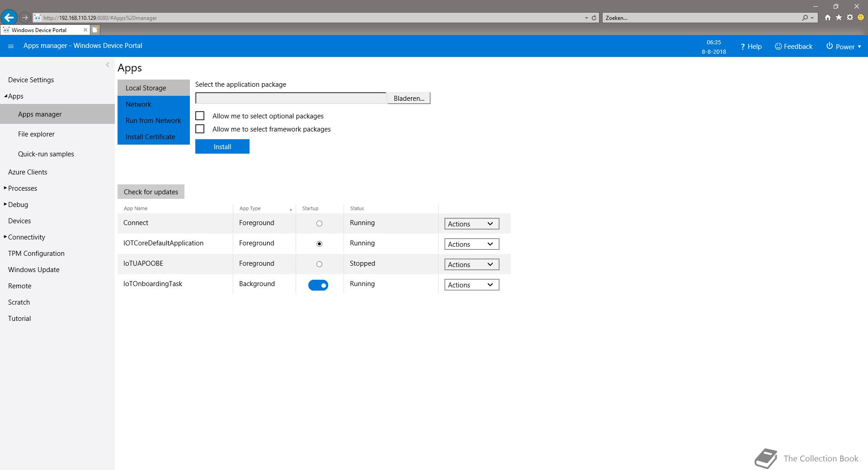Image resolution: width=868 pixels, height=470 pixels.
Task: Open Apps manager in sidebar
Action: (57, 114)
